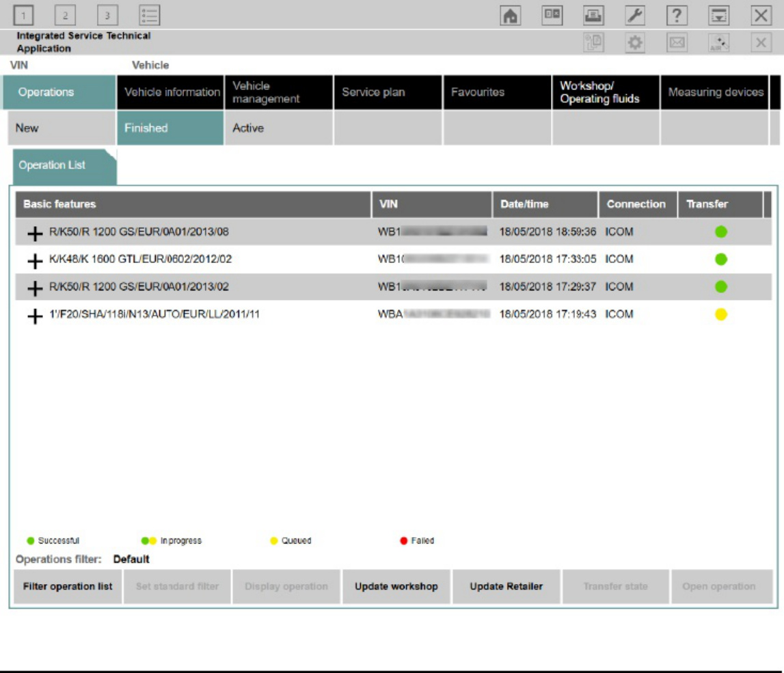The height and width of the screenshot is (673, 784).
Task: Click Update Retailer button
Action: pyautogui.click(x=506, y=586)
